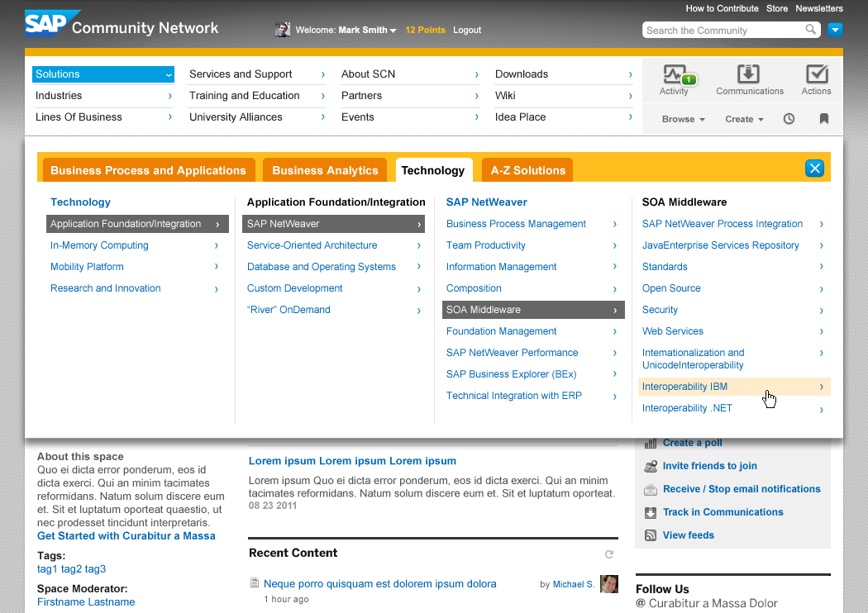Open Interoperability IBM entry

point(734,387)
